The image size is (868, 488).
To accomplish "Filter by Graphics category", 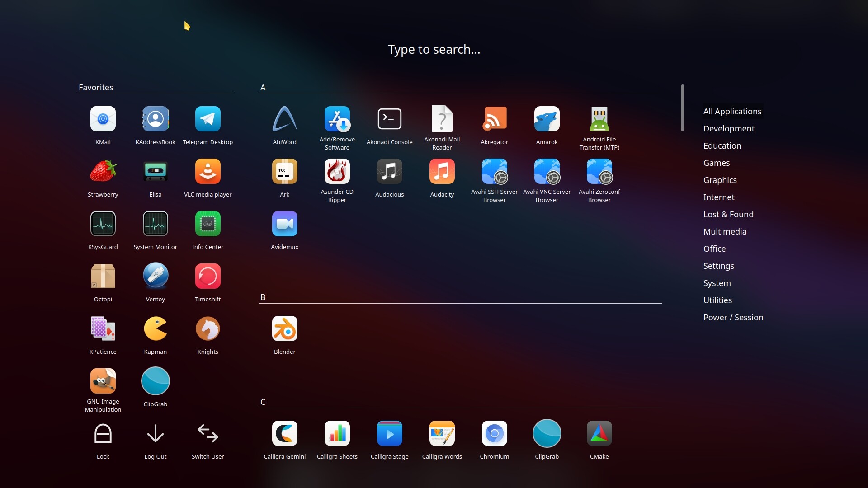I will point(720,180).
